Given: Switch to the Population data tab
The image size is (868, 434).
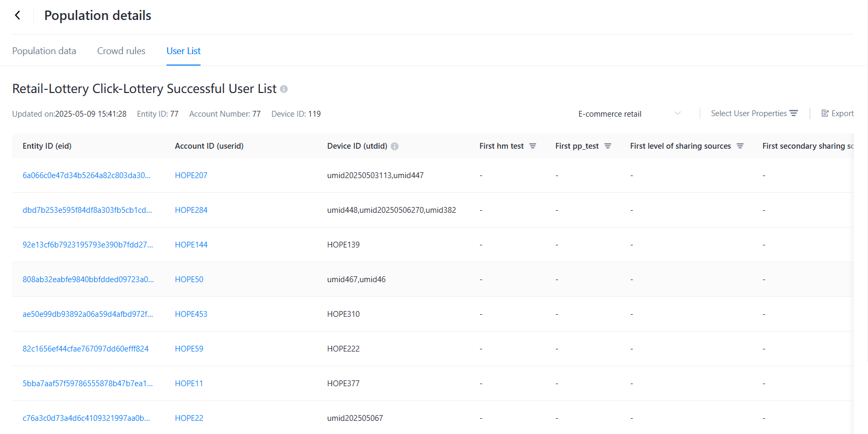Looking at the screenshot, I should (44, 51).
